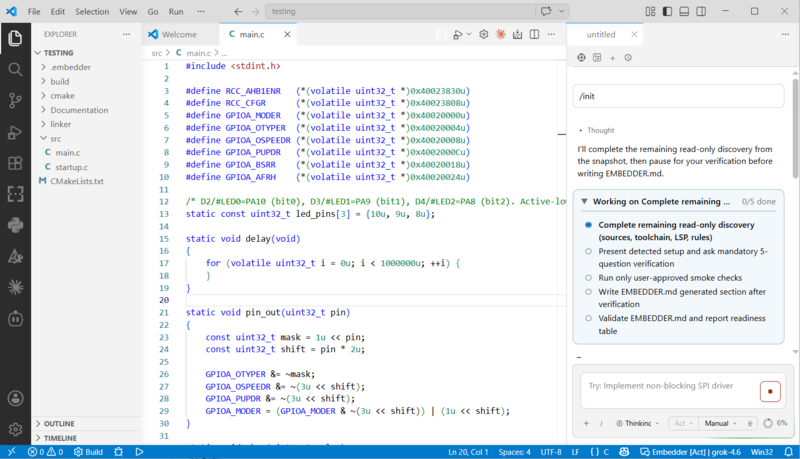
Task: Click the chat prompt input field
Action: click(x=668, y=386)
